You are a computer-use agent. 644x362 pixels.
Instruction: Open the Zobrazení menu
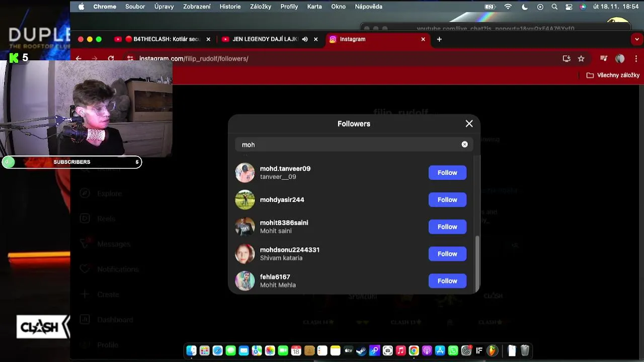pos(197,7)
